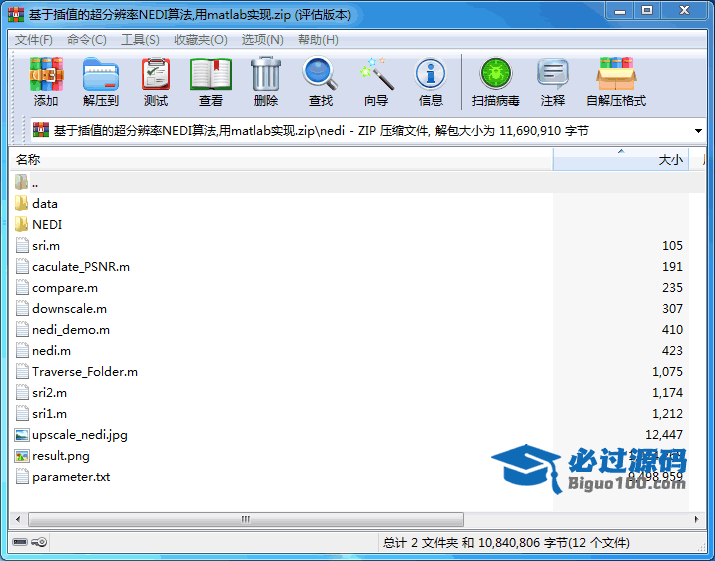Open the File (文件) menu

34,40
